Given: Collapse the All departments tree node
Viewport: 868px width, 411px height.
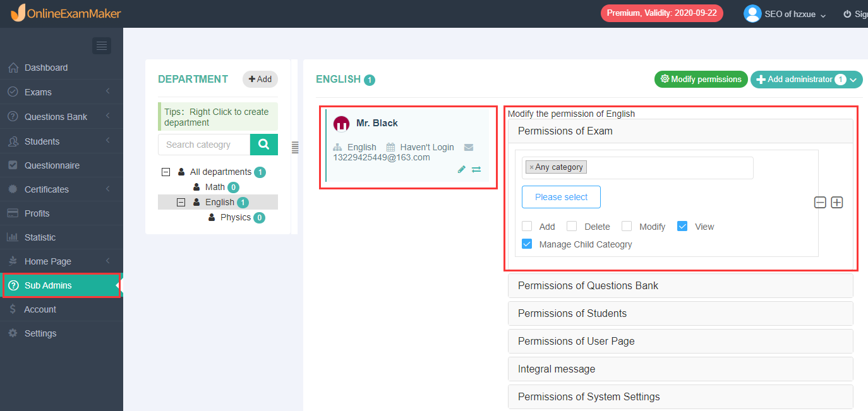Looking at the screenshot, I should 166,172.
